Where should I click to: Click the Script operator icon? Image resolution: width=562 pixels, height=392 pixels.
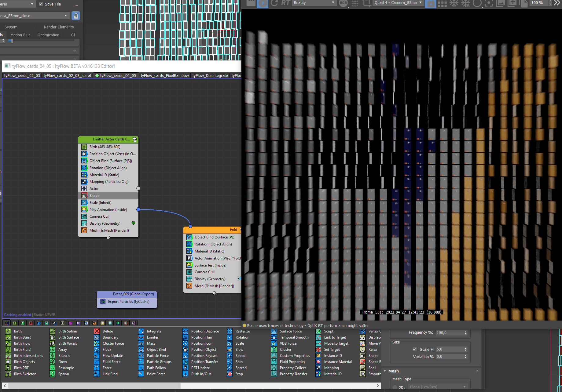pyautogui.click(x=318, y=331)
